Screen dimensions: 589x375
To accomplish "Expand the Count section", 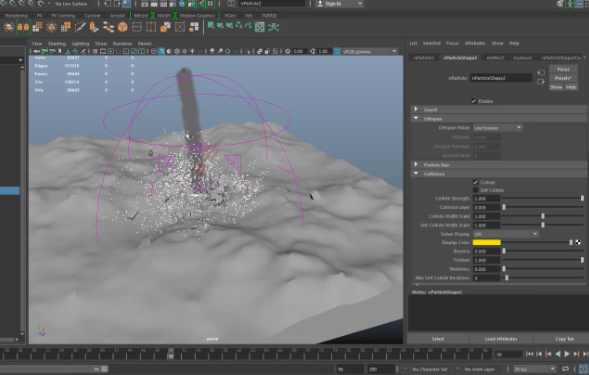I will (499, 110).
